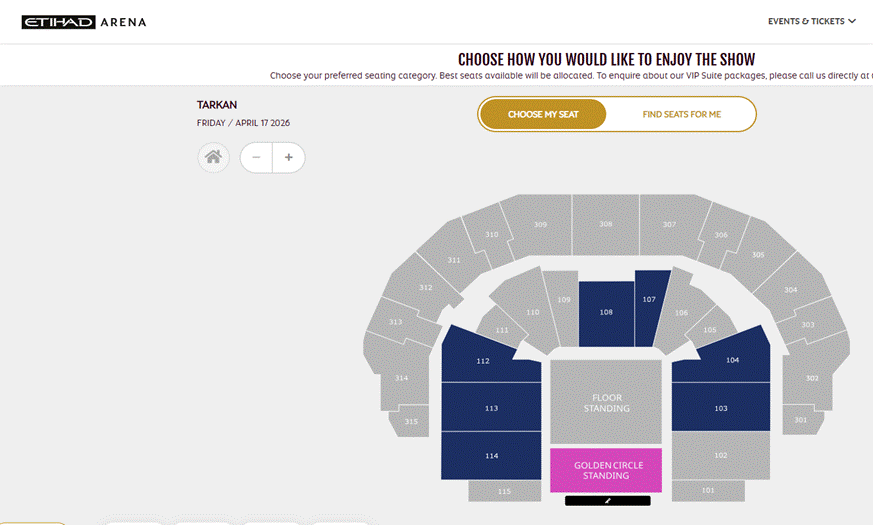873x525 pixels.
Task: Zoom in the seat map with plus
Action: pos(288,158)
